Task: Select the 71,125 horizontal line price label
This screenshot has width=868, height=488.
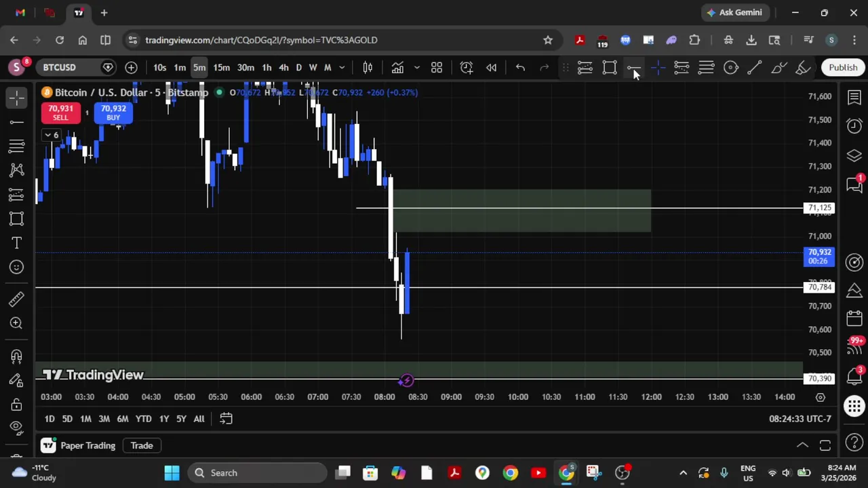Action: 819,208
